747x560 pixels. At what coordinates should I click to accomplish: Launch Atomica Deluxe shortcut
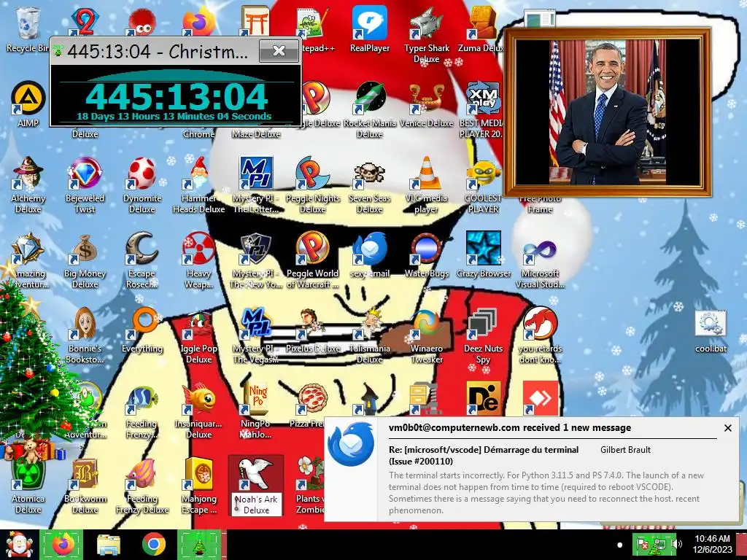[28, 486]
